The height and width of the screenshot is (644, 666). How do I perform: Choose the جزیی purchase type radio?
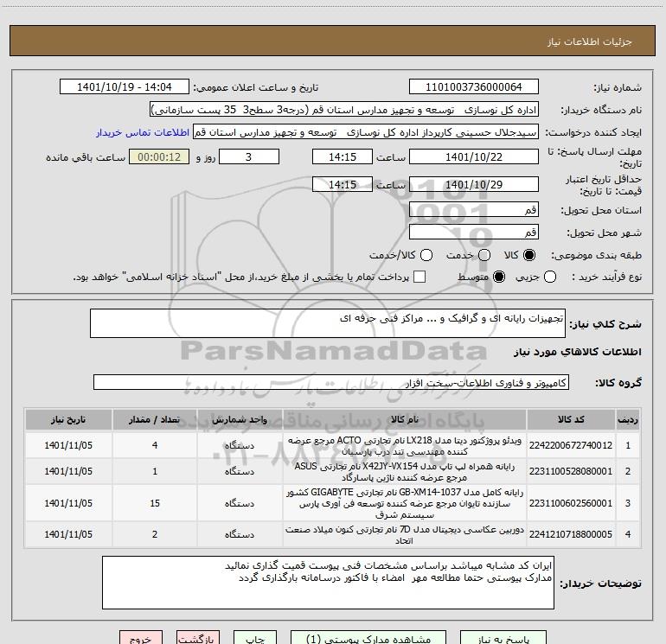tap(550, 277)
